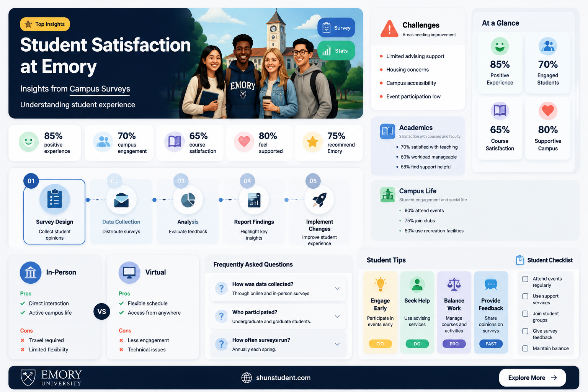Click '70% satisfied with teaching' text
588x392 pixels.
tap(429, 147)
